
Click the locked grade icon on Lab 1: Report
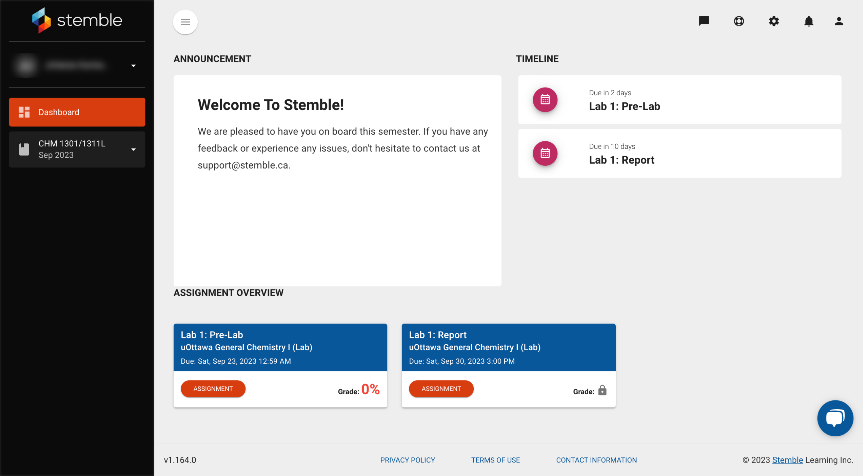click(602, 391)
